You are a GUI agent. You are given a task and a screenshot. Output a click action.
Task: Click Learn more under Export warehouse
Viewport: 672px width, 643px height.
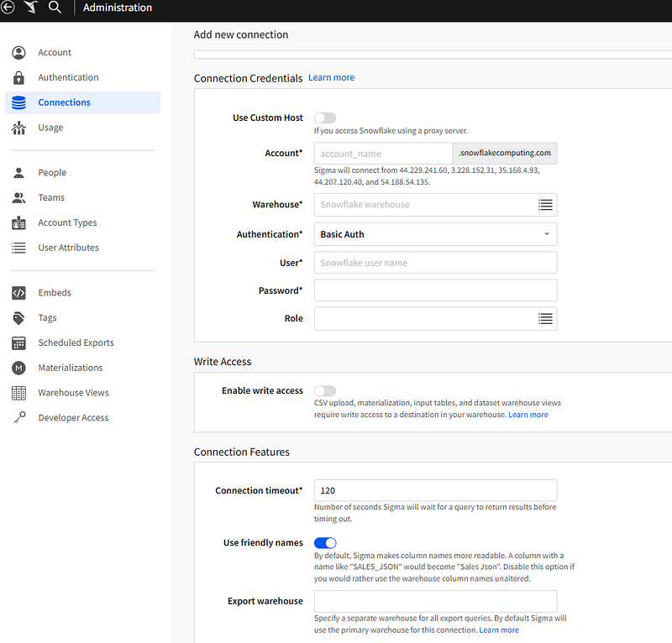(499, 630)
